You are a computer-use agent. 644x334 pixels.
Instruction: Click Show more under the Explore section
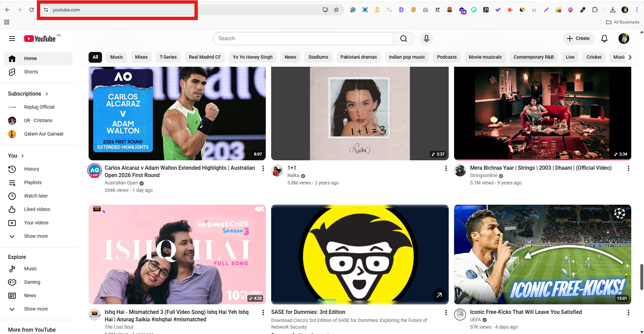coord(36,309)
